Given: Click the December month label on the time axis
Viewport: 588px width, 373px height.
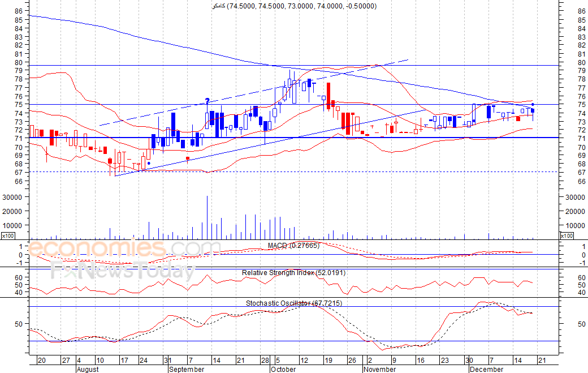Looking at the screenshot, I should (x=486, y=369).
